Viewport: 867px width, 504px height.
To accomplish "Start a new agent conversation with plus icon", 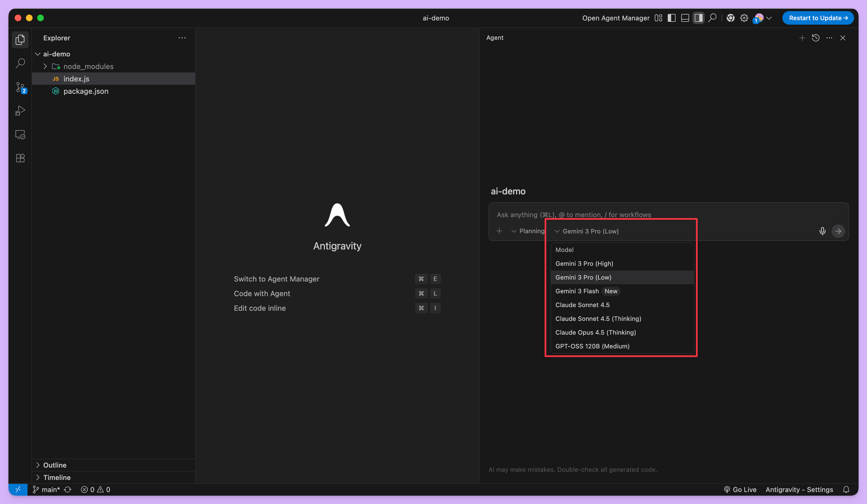I will tap(802, 38).
